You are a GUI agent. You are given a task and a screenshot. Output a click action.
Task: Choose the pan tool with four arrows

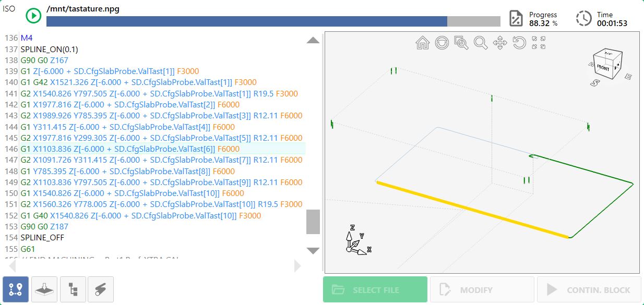click(x=500, y=43)
